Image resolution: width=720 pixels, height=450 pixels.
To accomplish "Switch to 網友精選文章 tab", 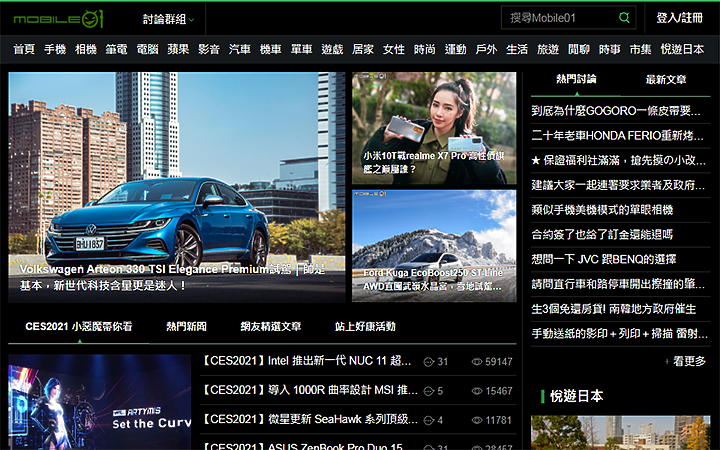I will point(271,326).
